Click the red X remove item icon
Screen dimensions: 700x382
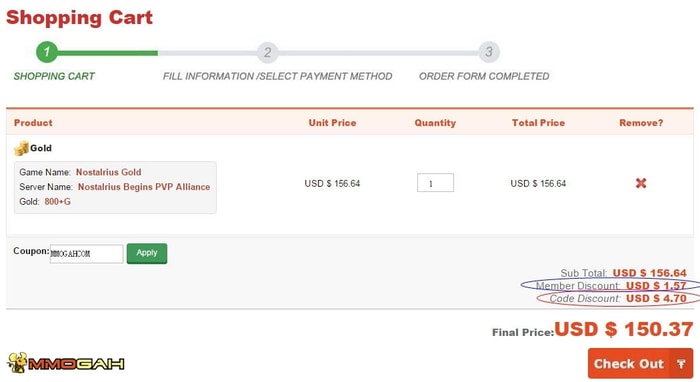click(x=641, y=183)
